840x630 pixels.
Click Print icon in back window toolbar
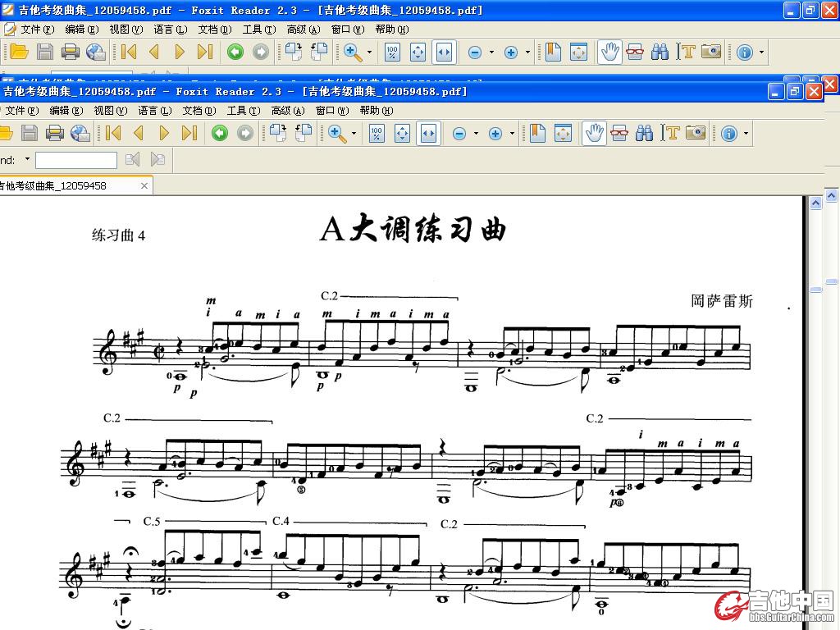click(x=71, y=52)
